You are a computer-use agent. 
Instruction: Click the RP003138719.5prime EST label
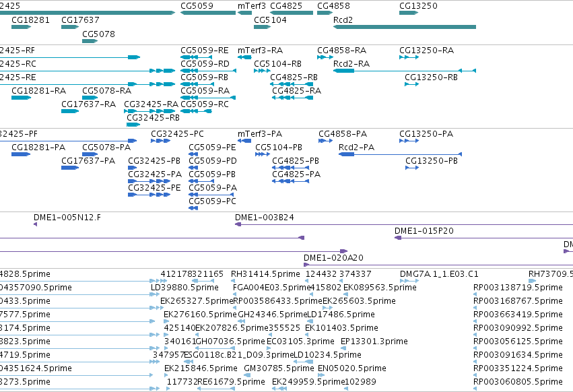tap(518, 288)
